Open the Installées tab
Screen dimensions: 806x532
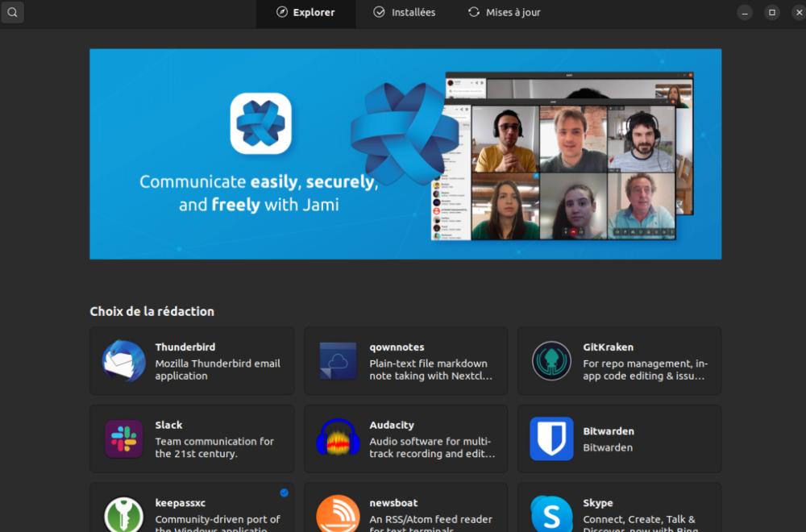[404, 13]
